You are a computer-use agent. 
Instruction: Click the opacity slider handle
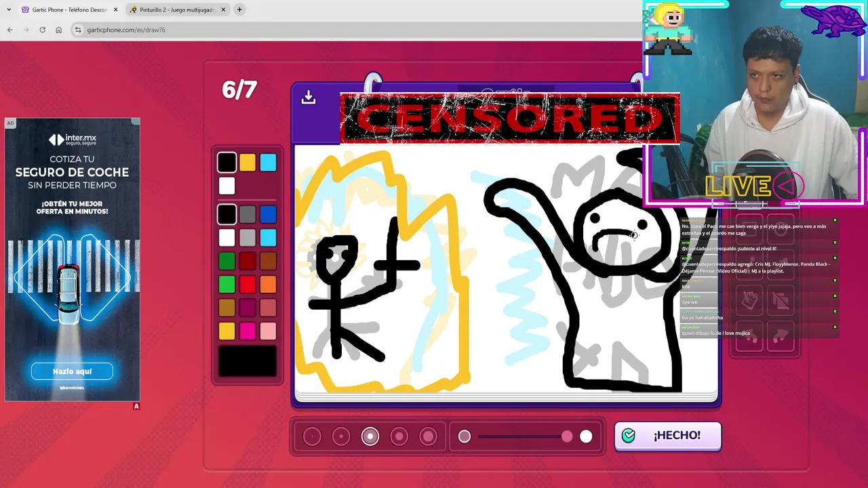pos(567,436)
